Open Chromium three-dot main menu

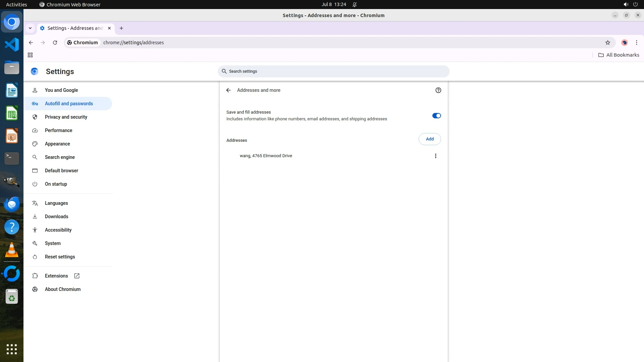[636, 43]
